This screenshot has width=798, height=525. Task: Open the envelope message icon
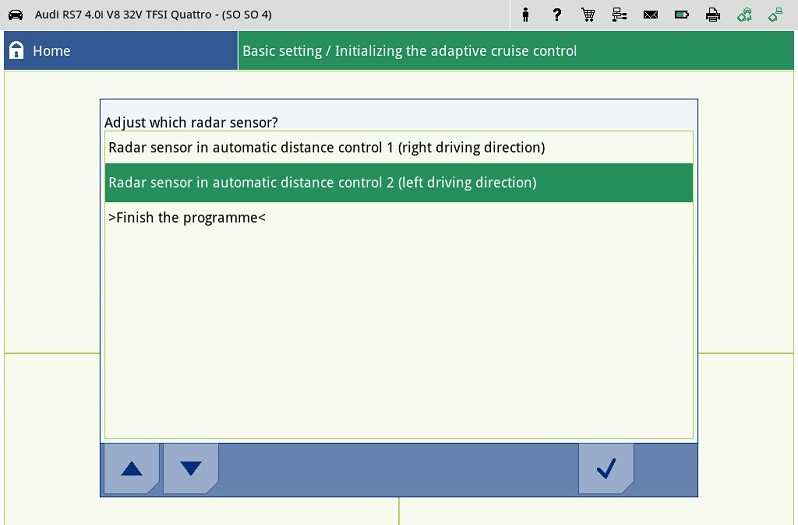tap(650, 15)
